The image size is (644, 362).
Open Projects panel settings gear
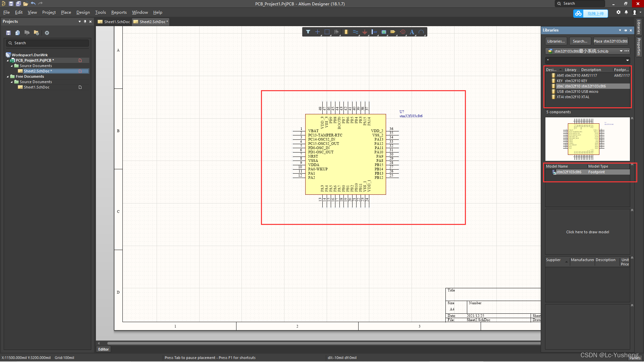coord(47,33)
